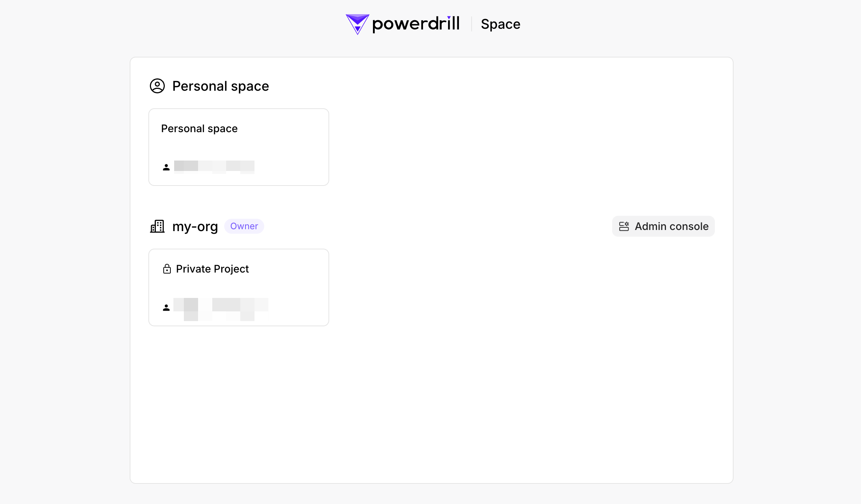Image resolution: width=861 pixels, height=504 pixels.
Task: Click person icon in Personal space card
Action: click(x=166, y=167)
